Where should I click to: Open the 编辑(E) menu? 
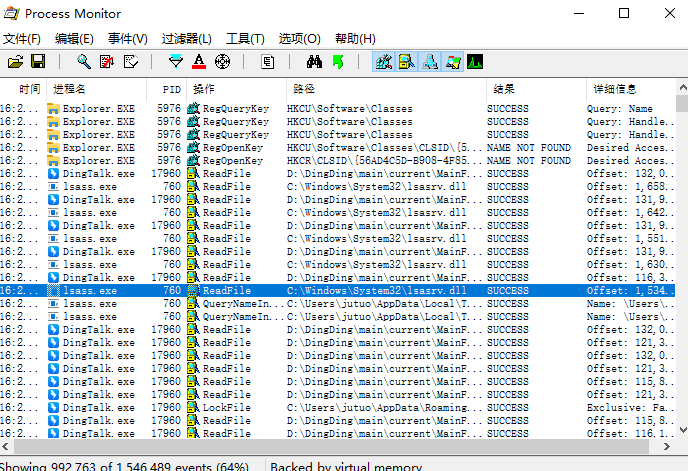click(x=74, y=39)
